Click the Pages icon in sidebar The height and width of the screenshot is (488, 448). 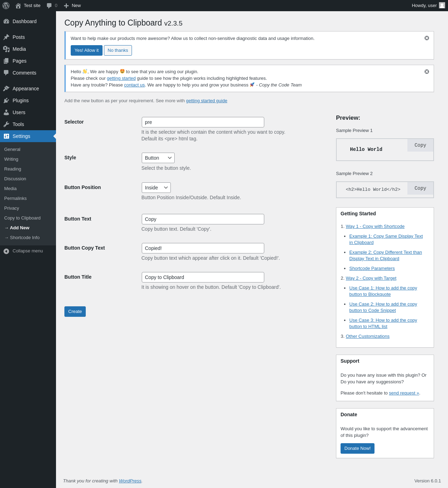[x=6, y=61]
